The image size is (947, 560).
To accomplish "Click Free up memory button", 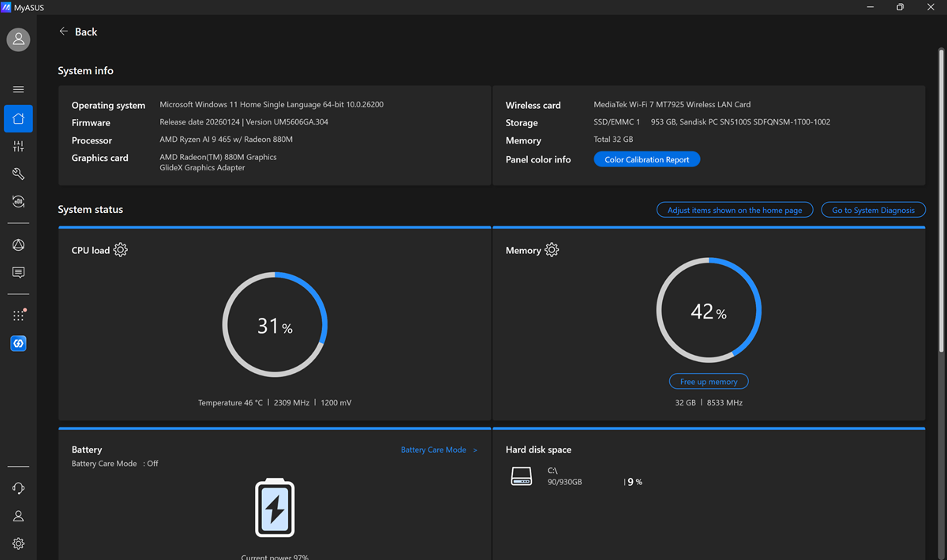I will [709, 382].
